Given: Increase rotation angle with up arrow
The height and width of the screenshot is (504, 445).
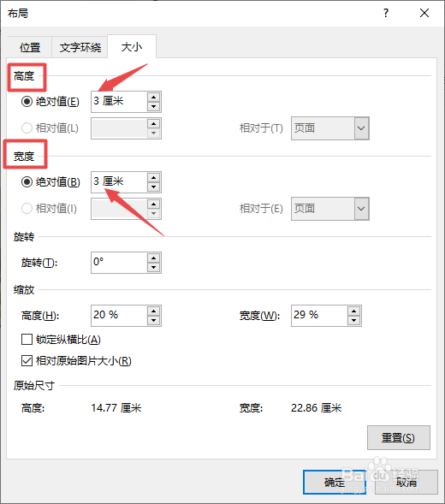Looking at the screenshot, I should coord(154,258).
